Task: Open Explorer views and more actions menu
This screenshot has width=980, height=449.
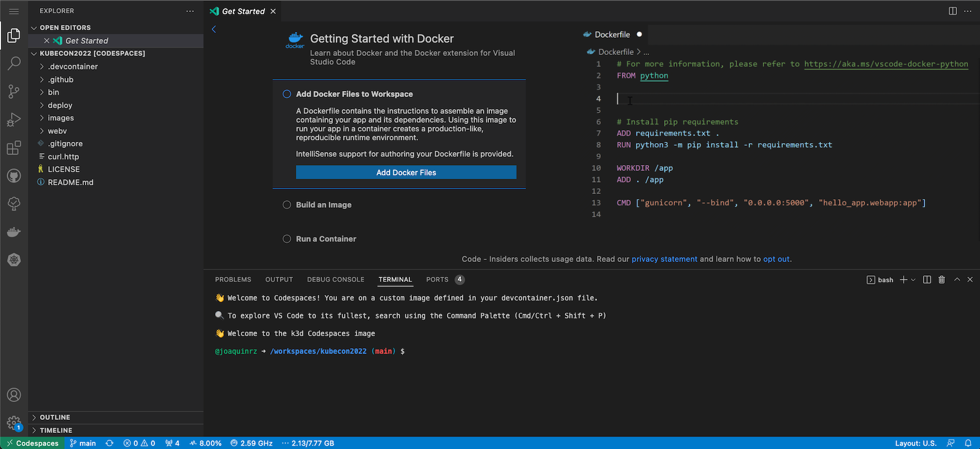Action: 190,11
